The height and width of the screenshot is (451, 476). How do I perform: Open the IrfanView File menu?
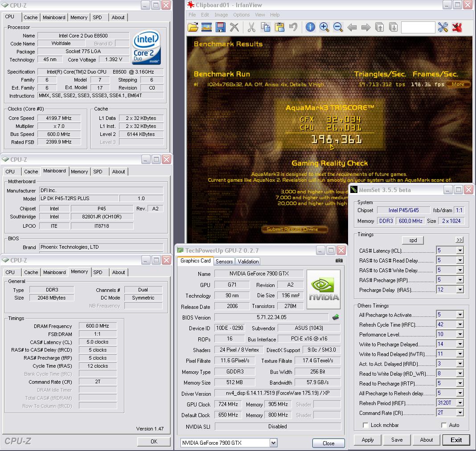pos(192,15)
